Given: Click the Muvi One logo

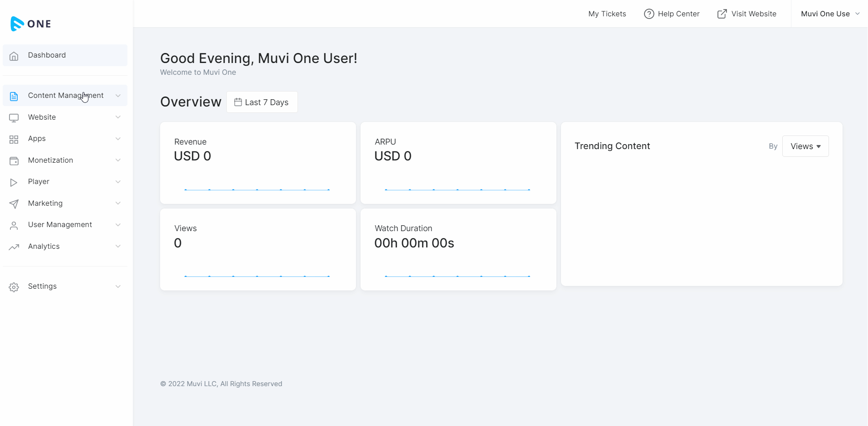Looking at the screenshot, I should click(30, 24).
